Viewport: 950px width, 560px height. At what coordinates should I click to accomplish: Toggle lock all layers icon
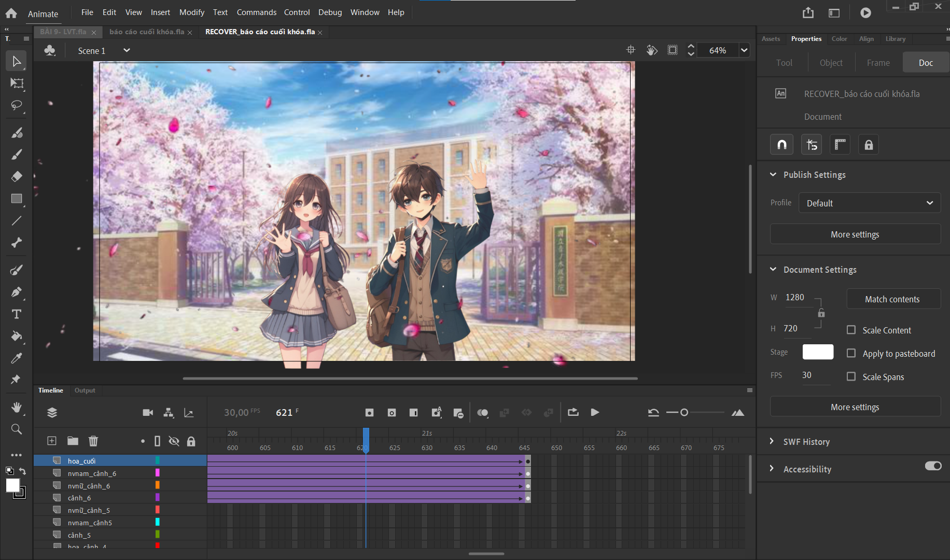[x=191, y=441]
